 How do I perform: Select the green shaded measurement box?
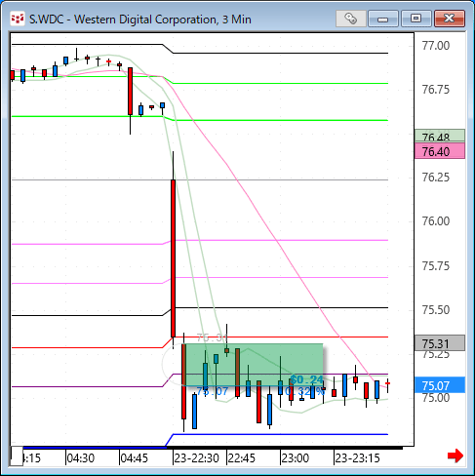coord(254,365)
